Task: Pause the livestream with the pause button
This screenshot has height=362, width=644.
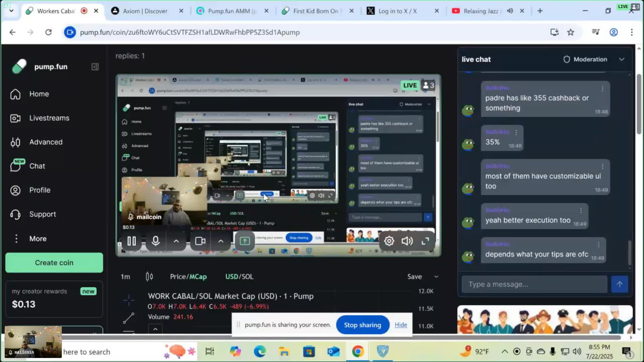Action: (131, 241)
